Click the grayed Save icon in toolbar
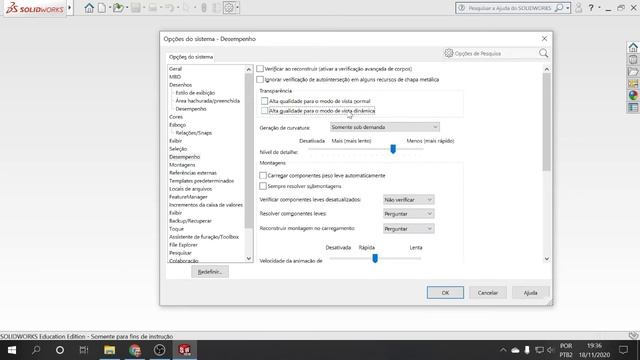This screenshot has height=360, width=640. point(136,8)
